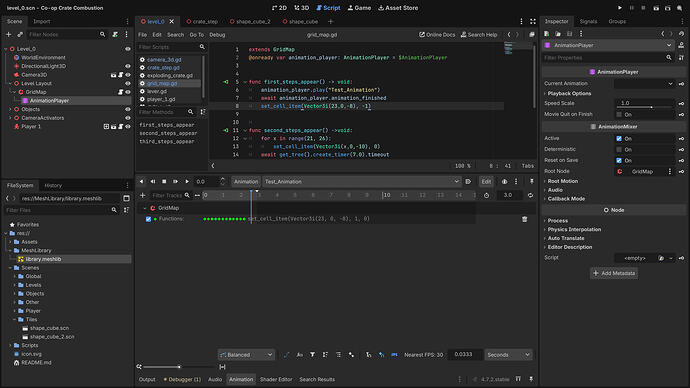Run the project with play icon
The width and height of the screenshot is (690, 388).
pyautogui.click(x=620, y=8)
